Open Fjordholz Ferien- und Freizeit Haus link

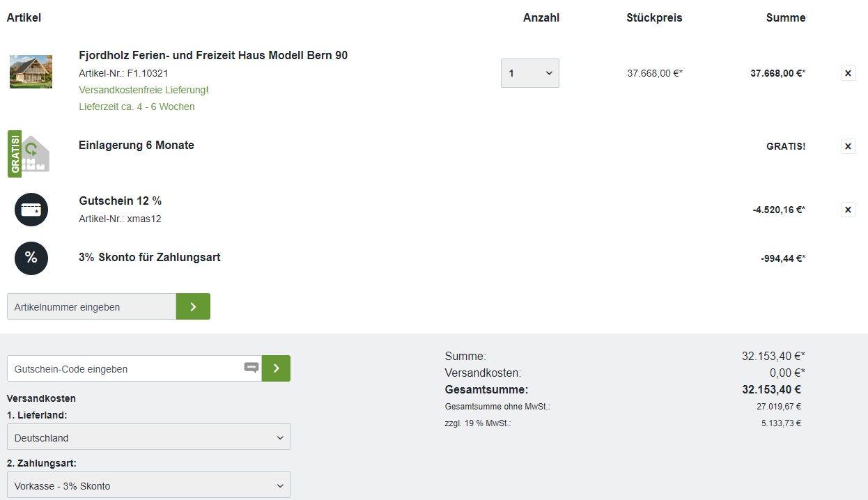pos(213,56)
